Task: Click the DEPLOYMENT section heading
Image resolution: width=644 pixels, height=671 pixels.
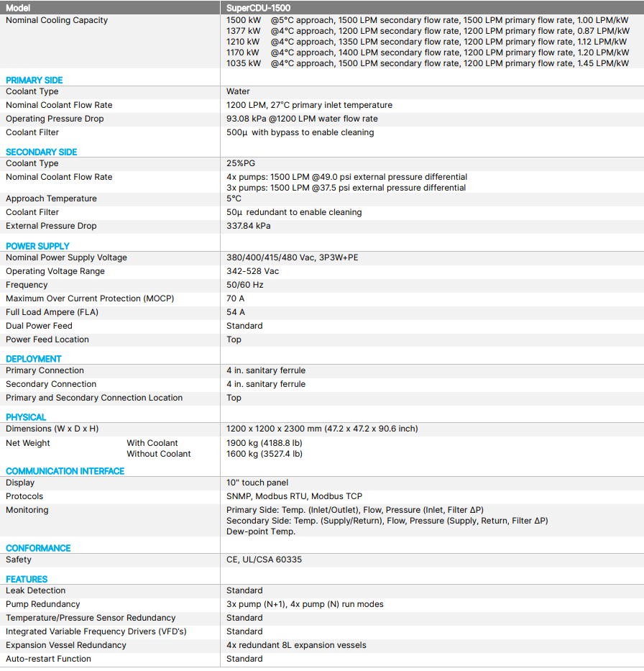Action: click(34, 358)
